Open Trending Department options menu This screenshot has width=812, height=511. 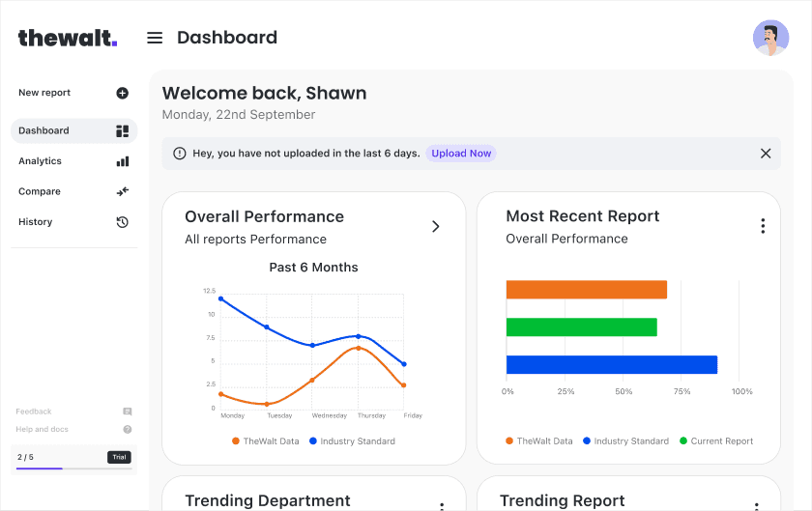442,506
